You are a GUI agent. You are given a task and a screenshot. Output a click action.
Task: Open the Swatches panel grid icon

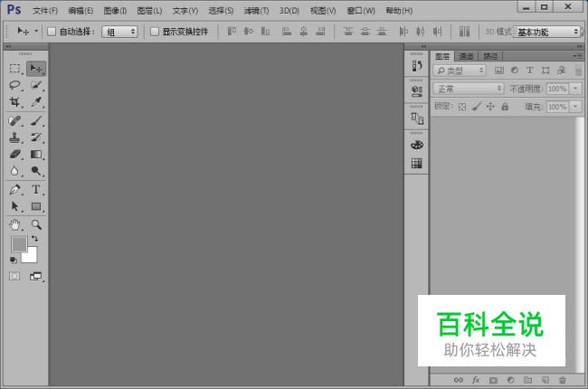pos(417,163)
